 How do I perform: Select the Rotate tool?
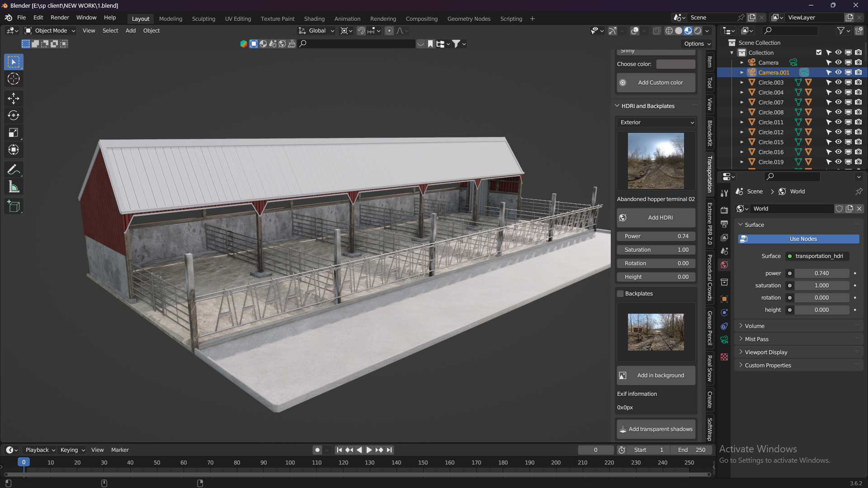click(x=14, y=115)
